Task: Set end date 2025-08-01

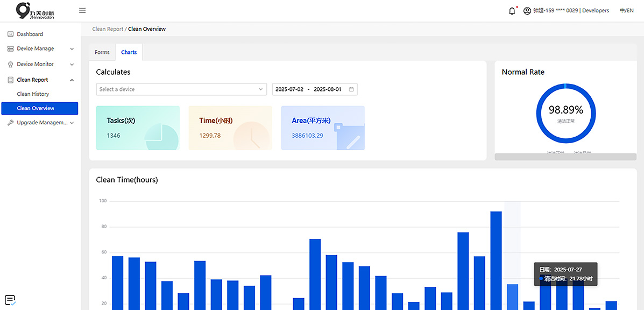Action: pos(327,89)
